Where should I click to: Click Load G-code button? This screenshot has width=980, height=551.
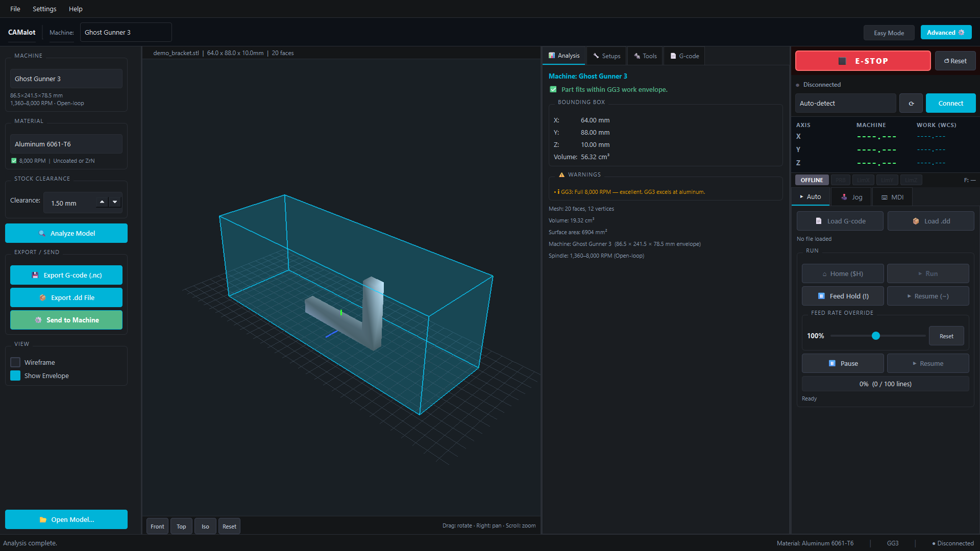tap(840, 221)
